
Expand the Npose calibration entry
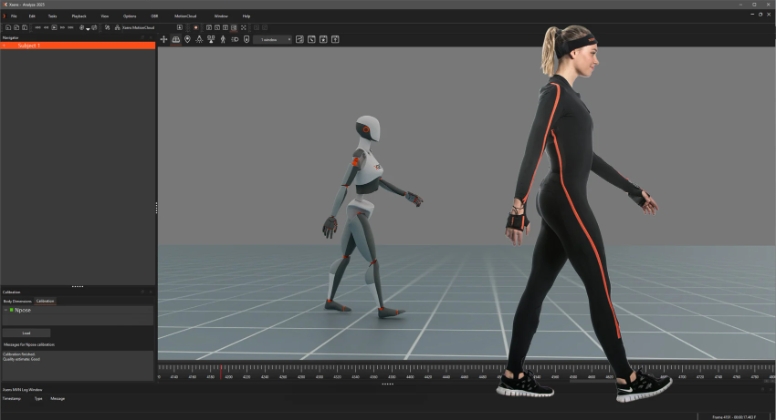[5, 310]
